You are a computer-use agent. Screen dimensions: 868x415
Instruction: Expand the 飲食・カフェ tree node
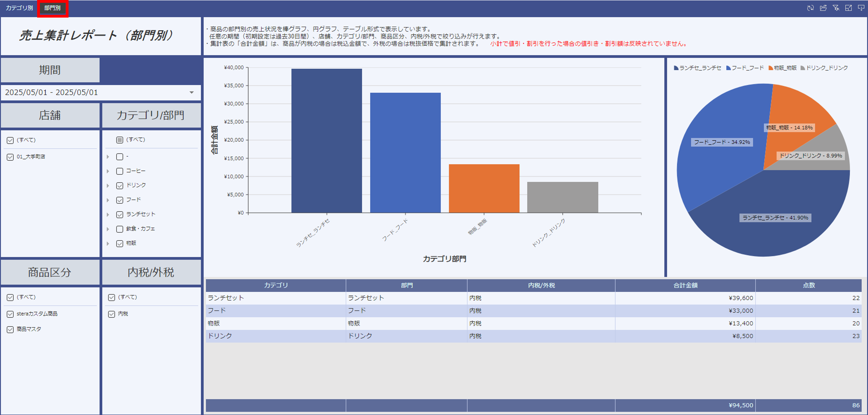coord(108,229)
